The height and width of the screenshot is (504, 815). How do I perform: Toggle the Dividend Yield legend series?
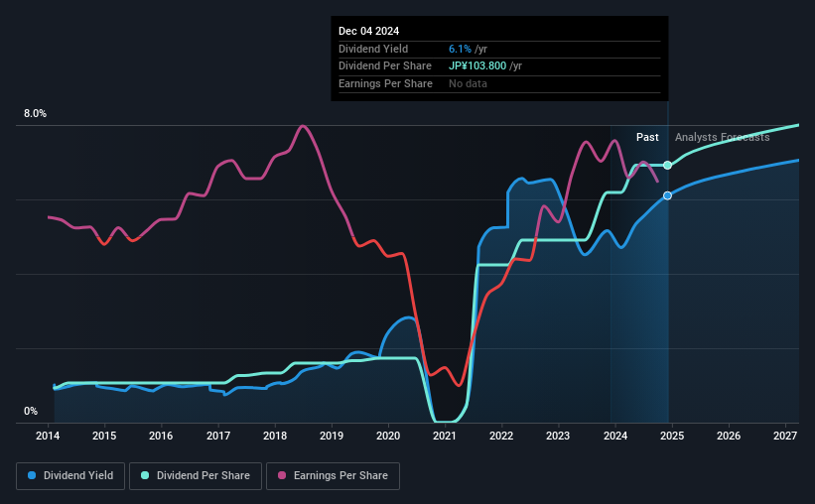click(70, 476)
